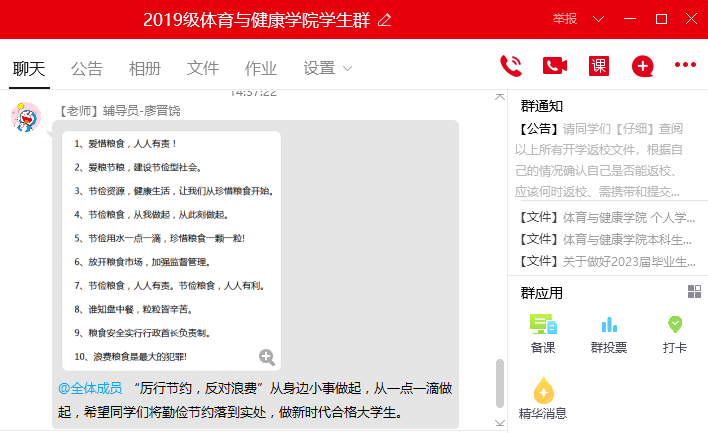
Task: Switch to the 作业 homework tab
Action: pos(261,68)
